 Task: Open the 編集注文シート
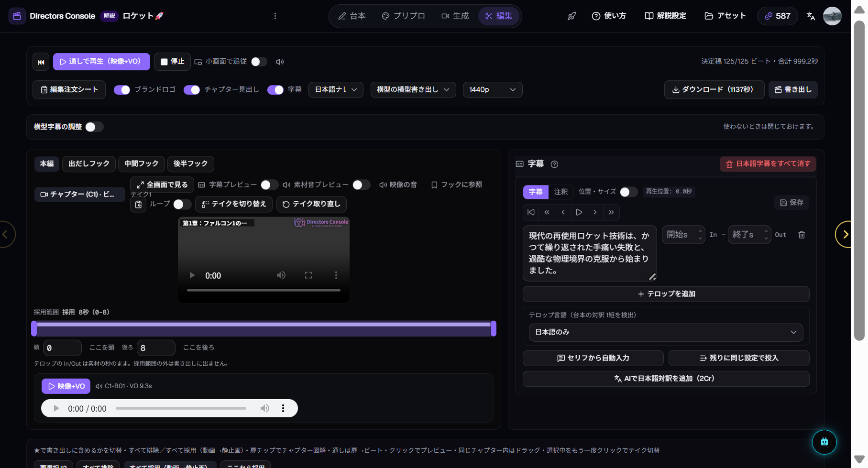point(69,90)
